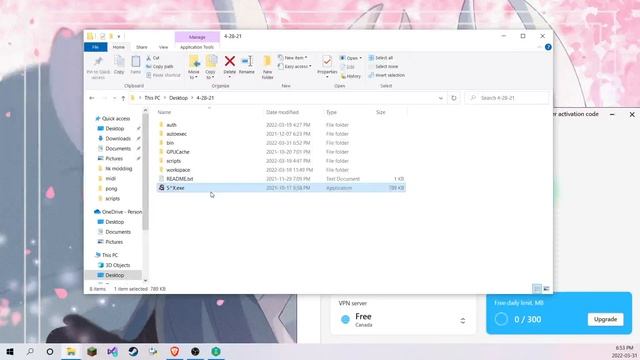
Task: Sort by the Type column header
Action: click(x=331, y=112)
